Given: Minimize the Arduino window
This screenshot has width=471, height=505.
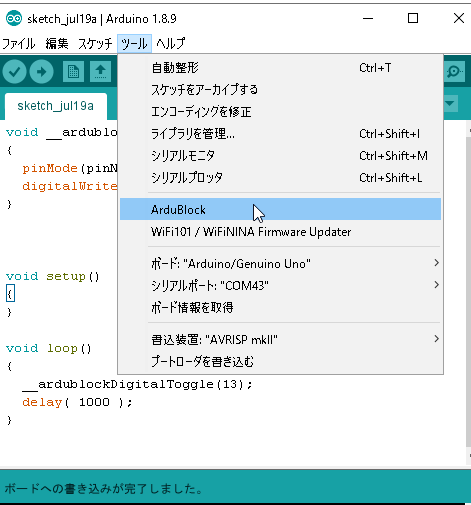Looking at the screenshot, I should pyautogui.click(x=368, y=18).
